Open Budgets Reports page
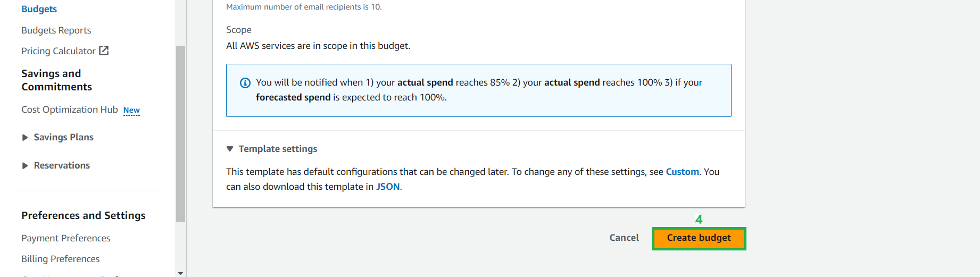980x277 pixels. [x=56, y=30]
